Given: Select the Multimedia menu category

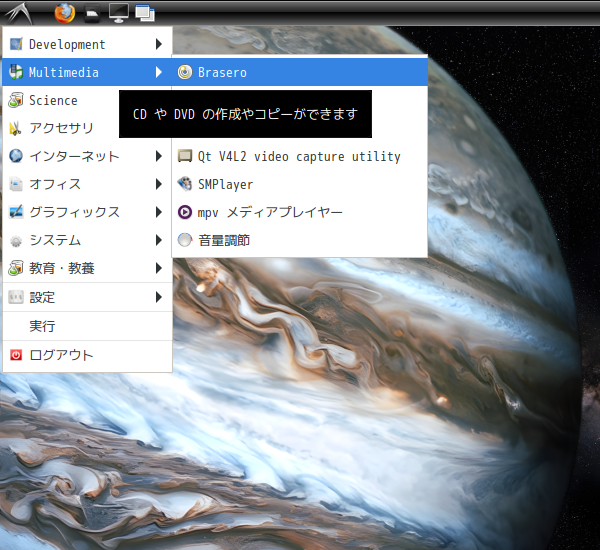Looking at the screenshot, I should [x=87, y=72].
